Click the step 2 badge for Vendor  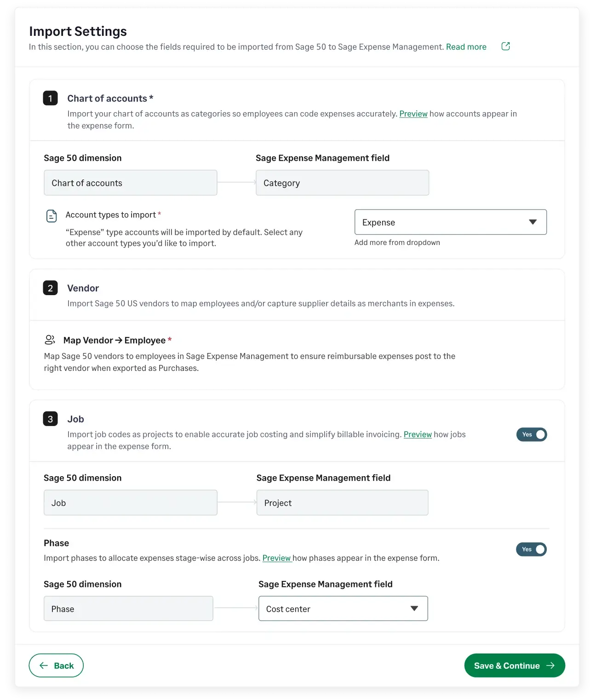(x=51, y=288)
